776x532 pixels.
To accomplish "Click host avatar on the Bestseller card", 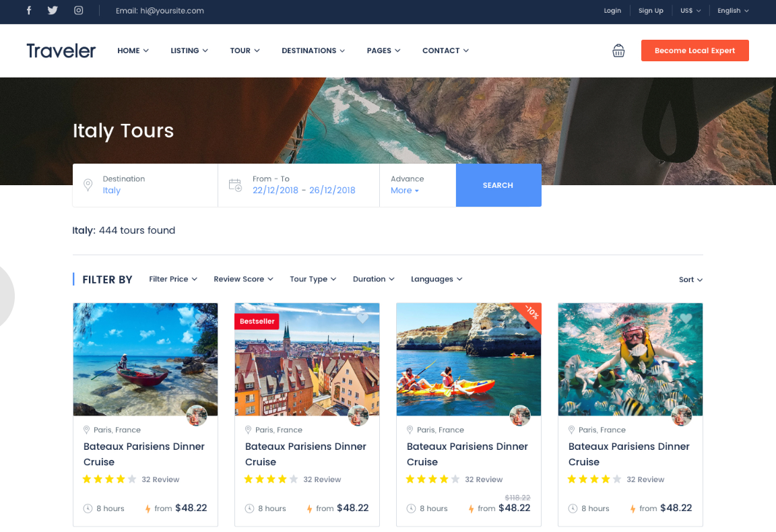I will click(x=358, y=415).
